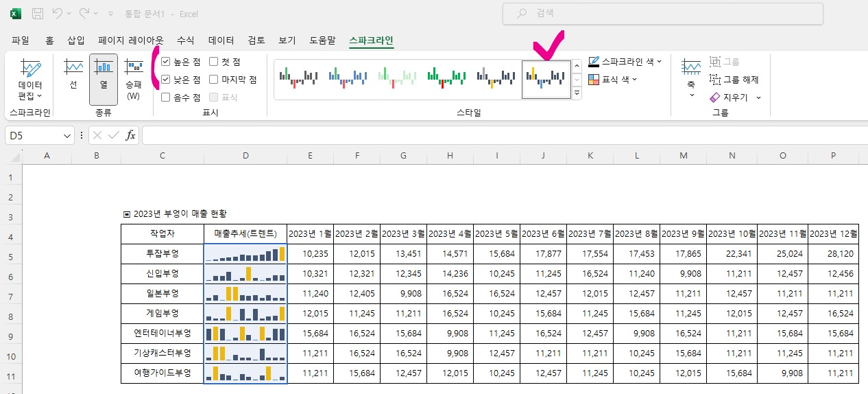Switch to the 검토 tab
This screenshot has width=868, height=394.
(x=256, y=40)
